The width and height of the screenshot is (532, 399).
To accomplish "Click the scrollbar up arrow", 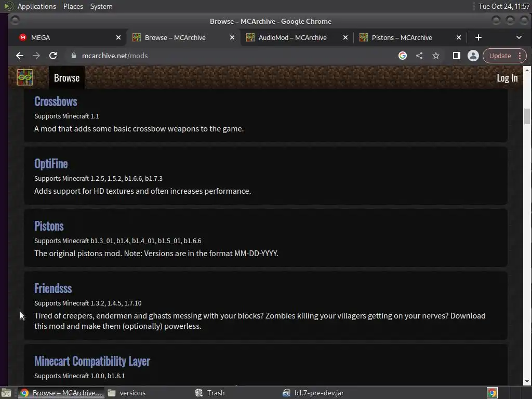I will 527,70.
